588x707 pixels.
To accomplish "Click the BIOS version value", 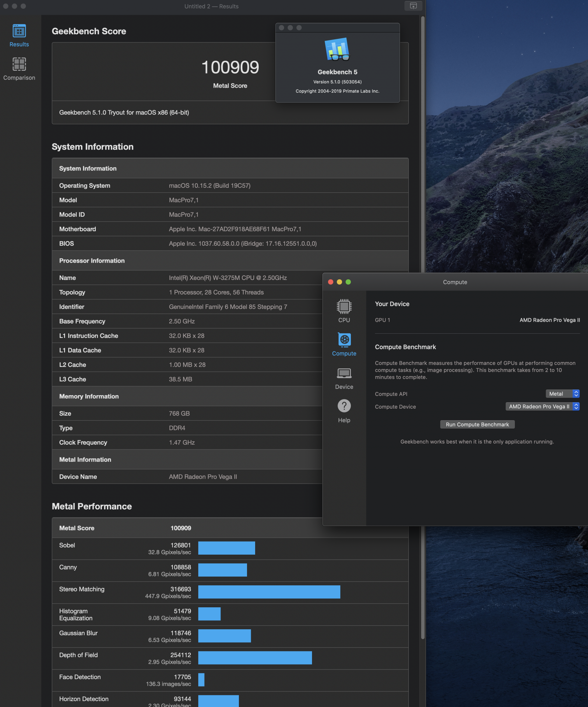I will point(243,244).
